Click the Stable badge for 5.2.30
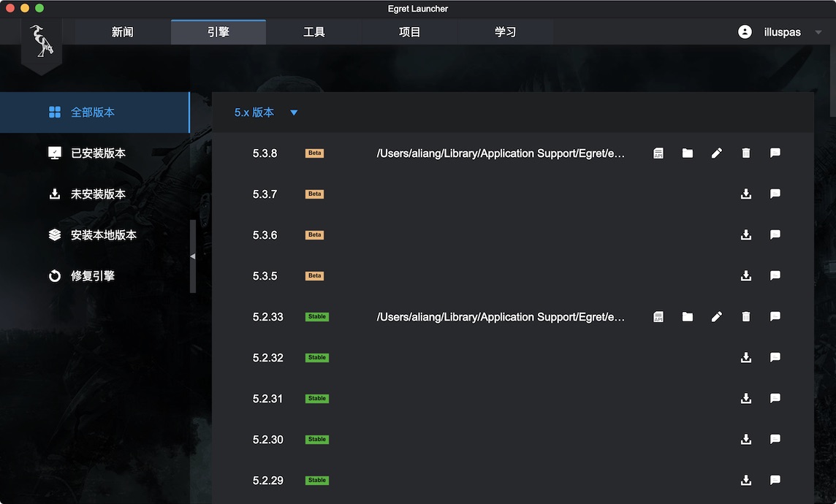 coord(316,440)
